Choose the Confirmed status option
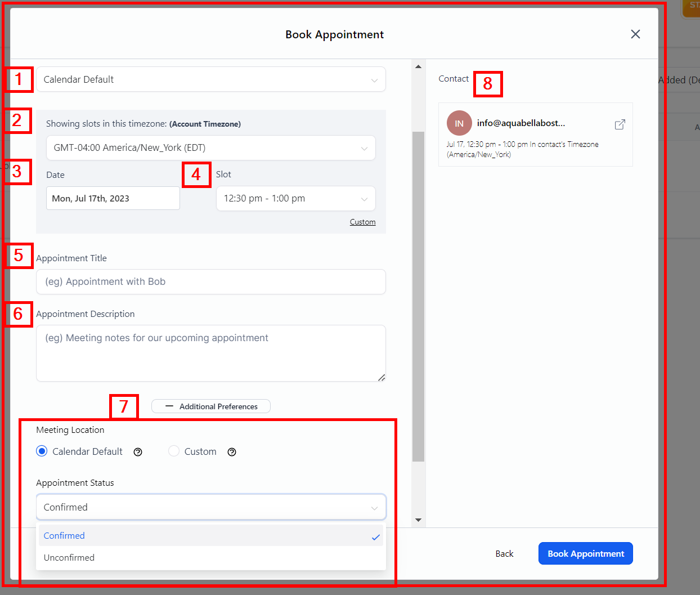Image resolution: width=700 pixels, height=595 pixels. pyautogui.click(x=211, y=535)
